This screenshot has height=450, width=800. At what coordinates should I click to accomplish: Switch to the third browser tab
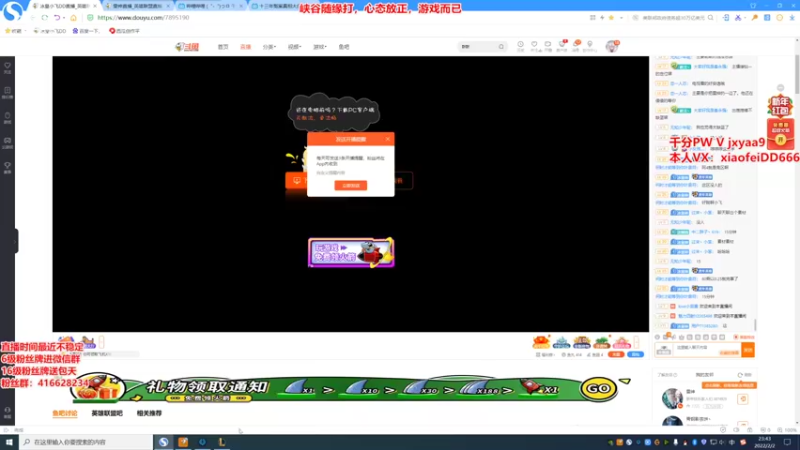[x=210, y=6]
